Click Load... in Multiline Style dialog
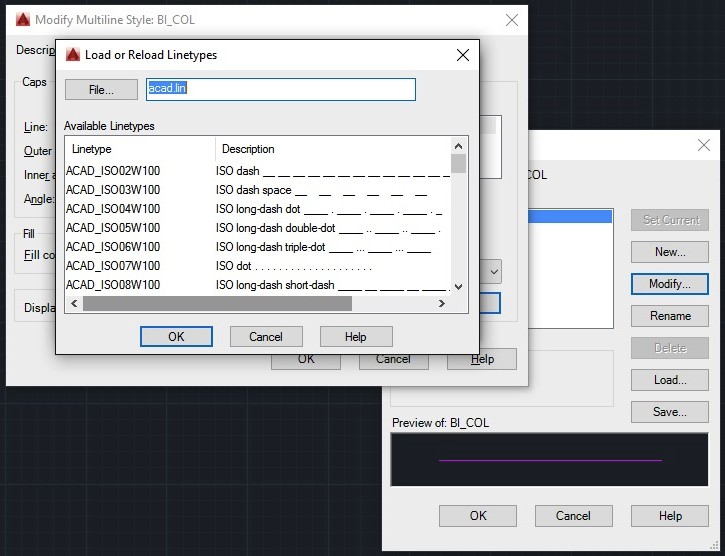Viewport: 725px width, 556px height. (670, 380)
